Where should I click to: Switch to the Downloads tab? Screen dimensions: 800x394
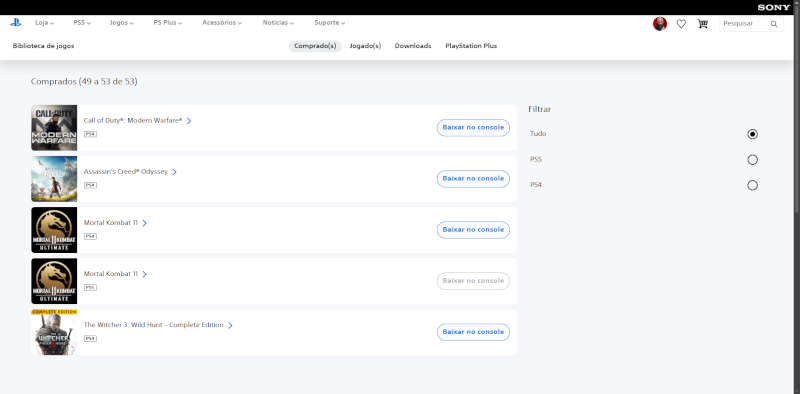413,46
